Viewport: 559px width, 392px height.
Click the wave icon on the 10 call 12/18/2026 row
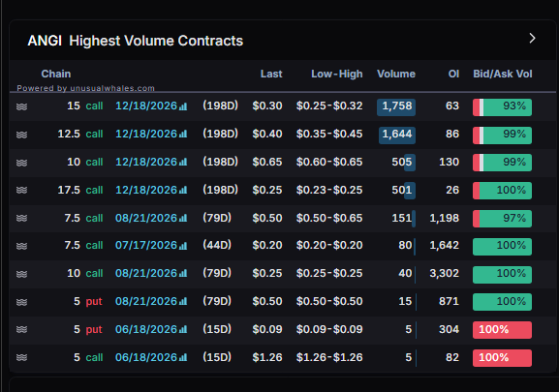pos(21,163)
